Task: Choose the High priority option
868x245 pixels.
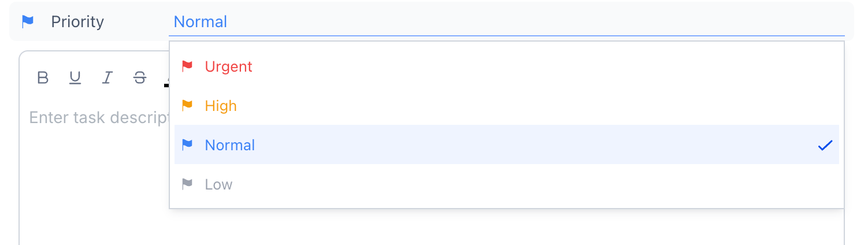Action: tap(507, 106)
